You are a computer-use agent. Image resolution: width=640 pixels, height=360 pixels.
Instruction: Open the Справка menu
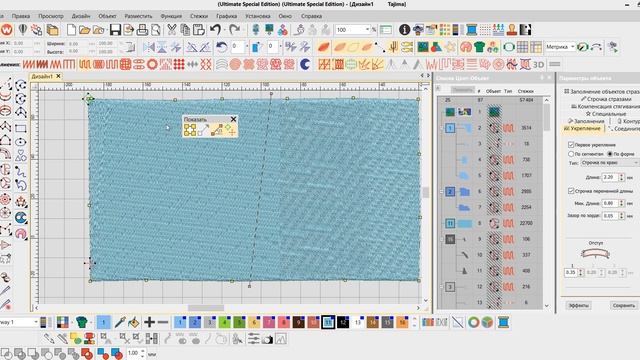coord(311,16)
